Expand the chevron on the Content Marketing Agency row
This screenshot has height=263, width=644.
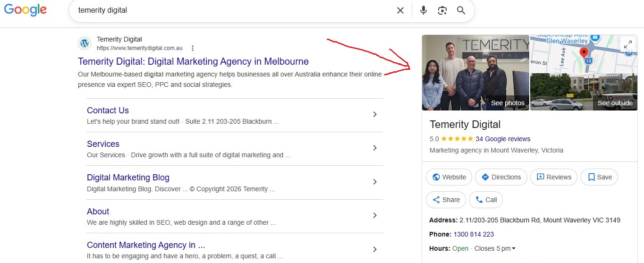tap(375, 249)
